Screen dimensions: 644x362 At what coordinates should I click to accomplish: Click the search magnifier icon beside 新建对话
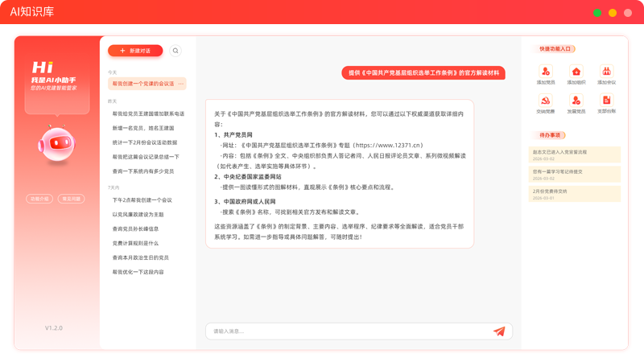click(x=175, y=51)
